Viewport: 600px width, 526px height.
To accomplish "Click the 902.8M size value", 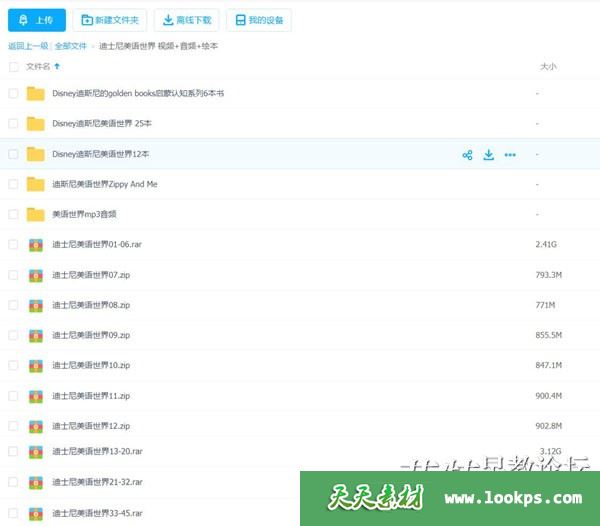I will pyautogui.click(x=549, y=426).
